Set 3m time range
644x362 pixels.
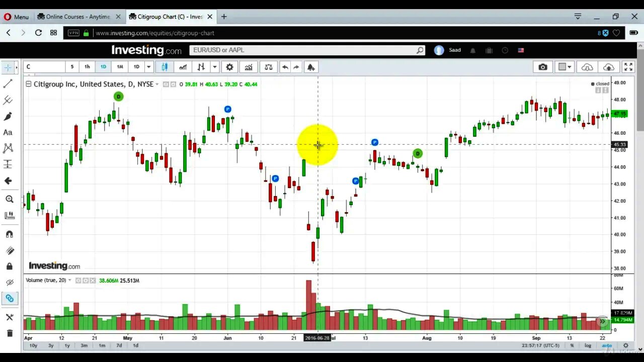[84, 345]
